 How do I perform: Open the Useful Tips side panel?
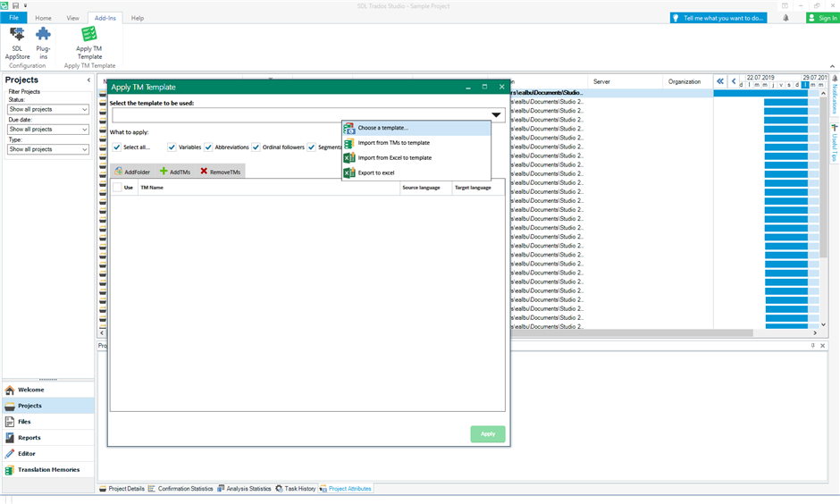coord(835,142)
